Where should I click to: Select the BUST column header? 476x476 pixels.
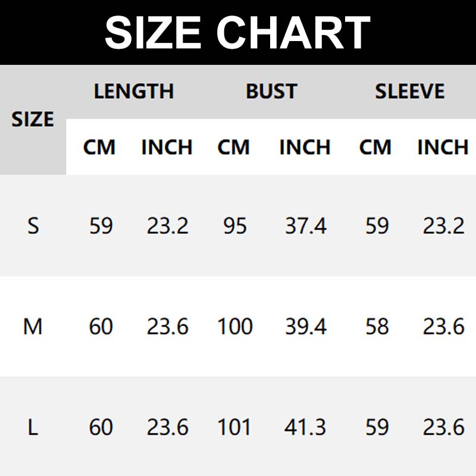[x=271, y=92]
